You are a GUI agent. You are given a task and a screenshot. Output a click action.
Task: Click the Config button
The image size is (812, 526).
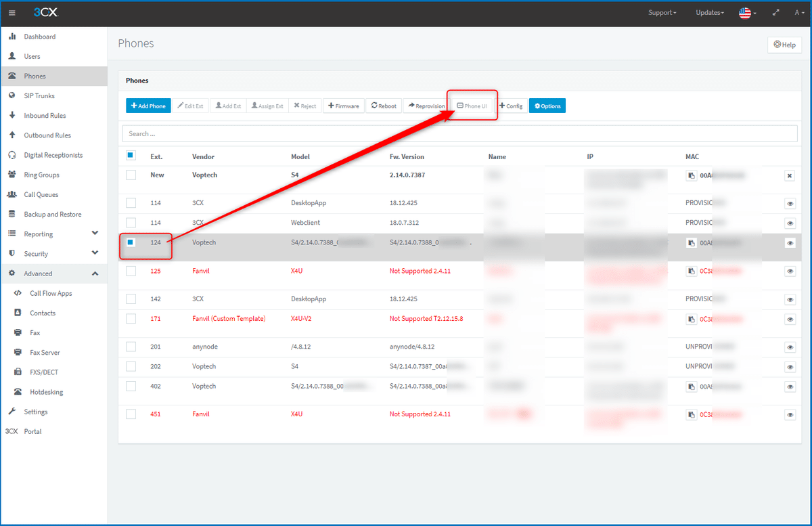click(511, 106)
